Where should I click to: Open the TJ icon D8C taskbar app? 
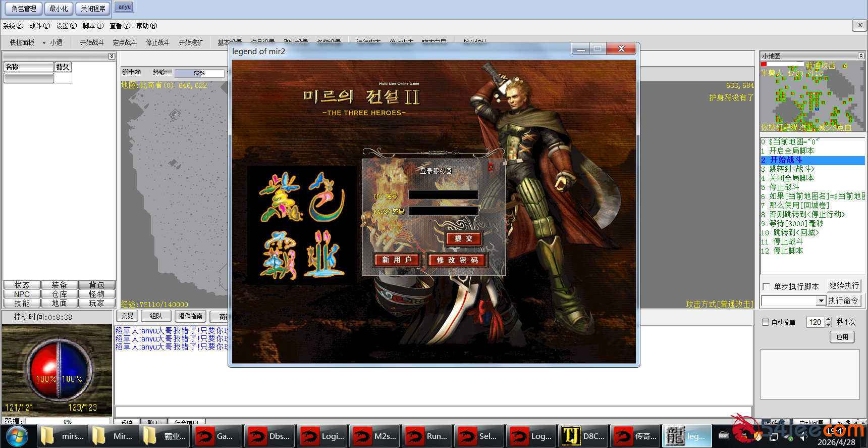pos(583,436)
